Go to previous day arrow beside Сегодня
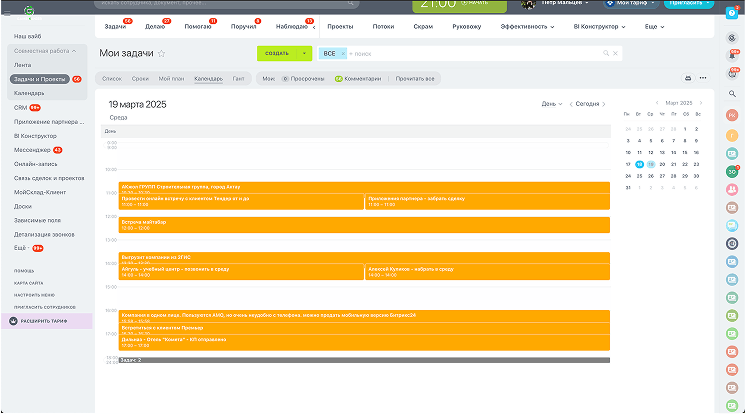745x414 pixels. pyautogui.click(x=571, y=104)
